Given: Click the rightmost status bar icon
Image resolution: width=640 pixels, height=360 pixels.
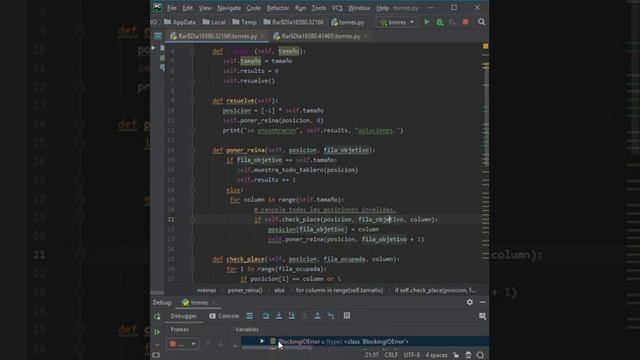Looking at the screenshot, I should tap(480, 355).
